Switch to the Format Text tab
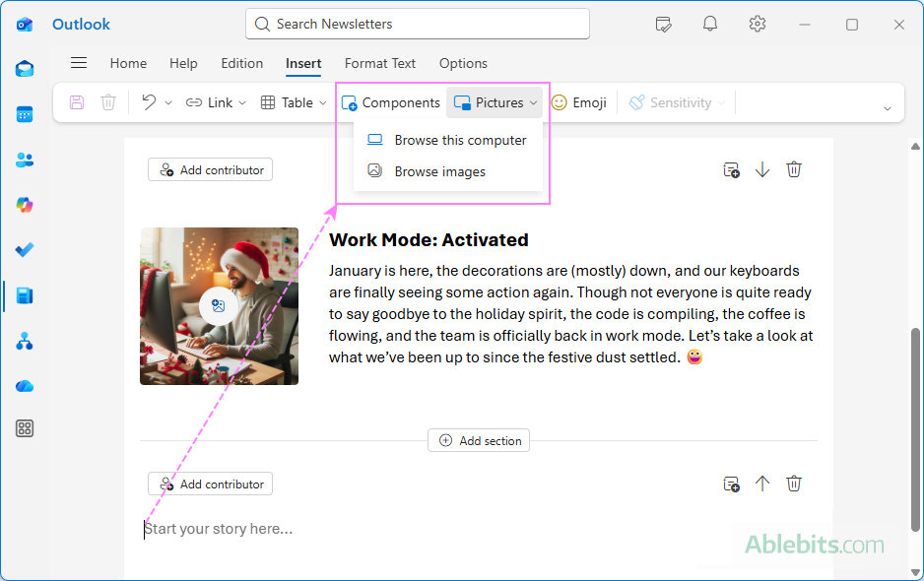This screenshot has height=581, width=924. [x=380, y=63]
